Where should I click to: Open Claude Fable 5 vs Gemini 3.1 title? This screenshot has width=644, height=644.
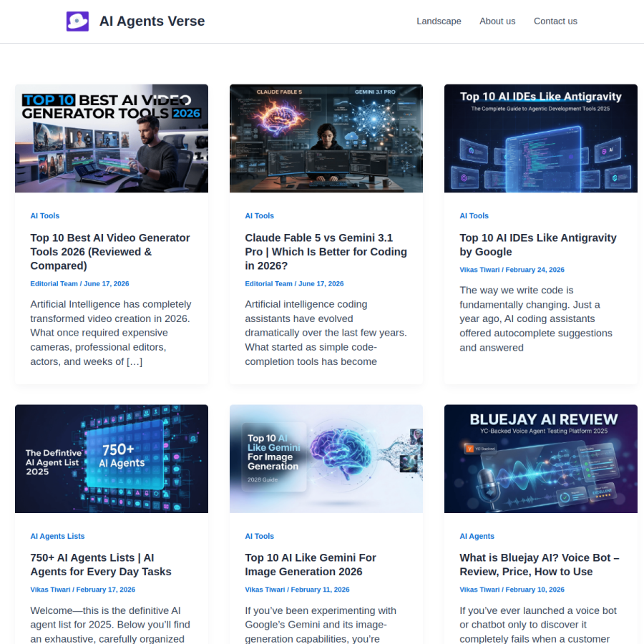pyautogui.click(x=326, y=252)
